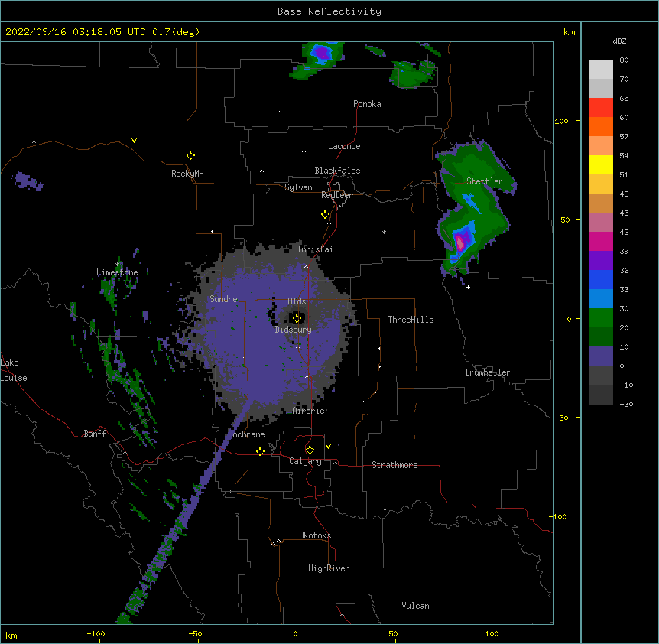Select the legend value -30

[626, 404]
